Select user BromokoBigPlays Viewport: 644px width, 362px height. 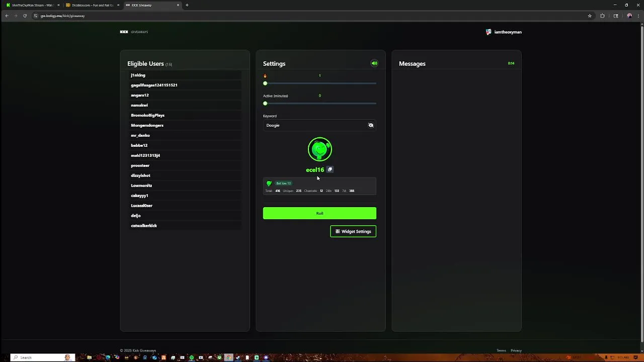[x=185, y=115]
